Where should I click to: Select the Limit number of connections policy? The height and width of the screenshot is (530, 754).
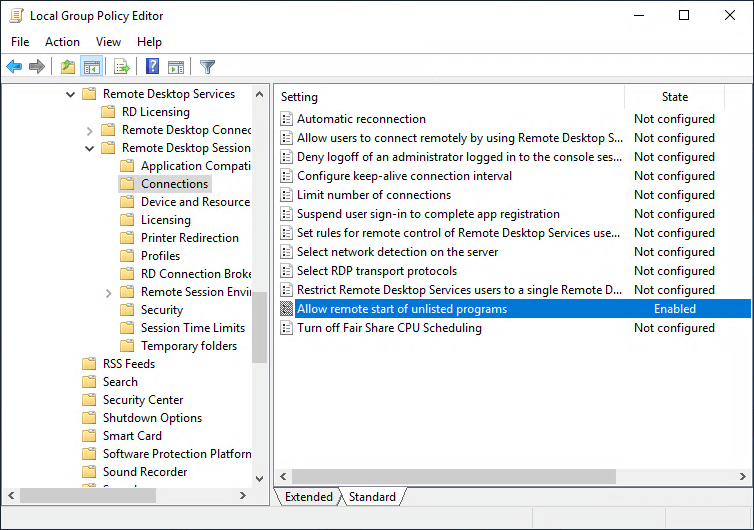click(x=373, y=195)
